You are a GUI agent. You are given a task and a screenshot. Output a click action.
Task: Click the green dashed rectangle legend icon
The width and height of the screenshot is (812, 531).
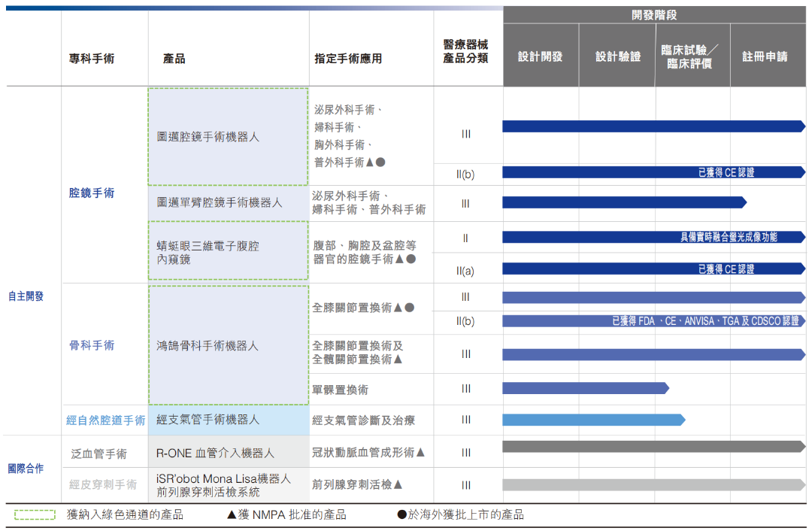[35, 515]
